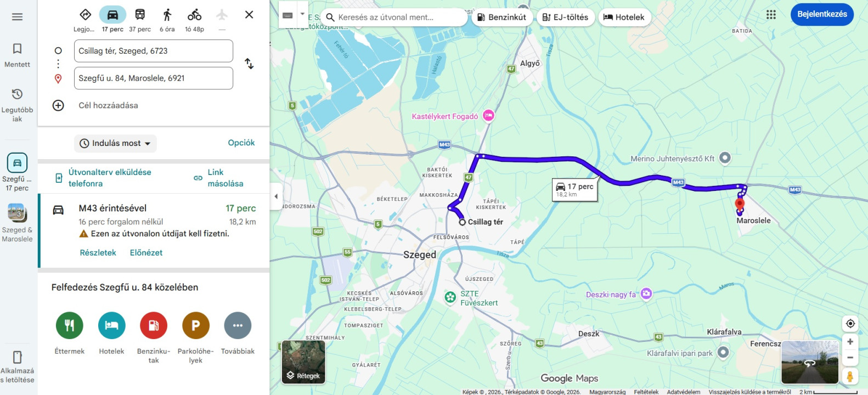Switch to walking directions mode
Screen dimensions: 868x395
pyautogui.click(x=167, y=15)
